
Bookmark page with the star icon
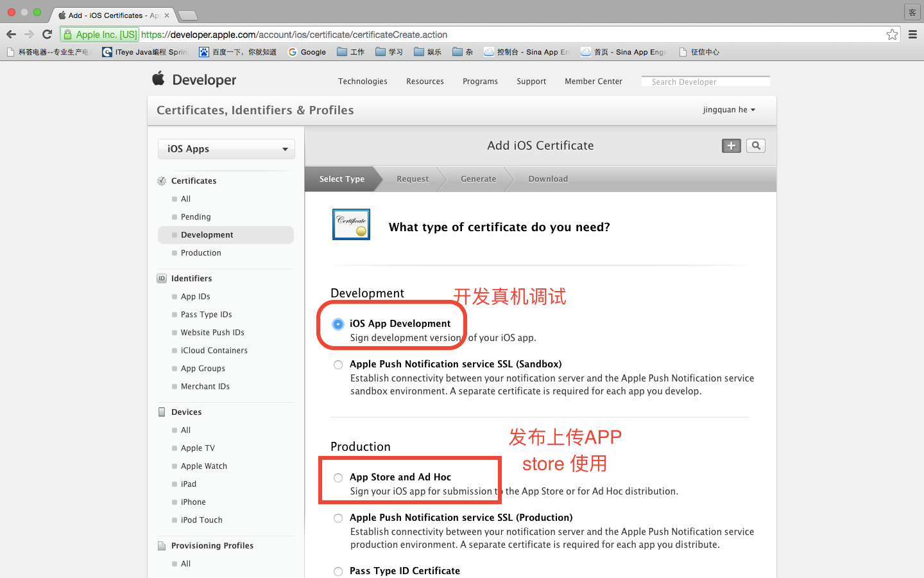point(892,35)
